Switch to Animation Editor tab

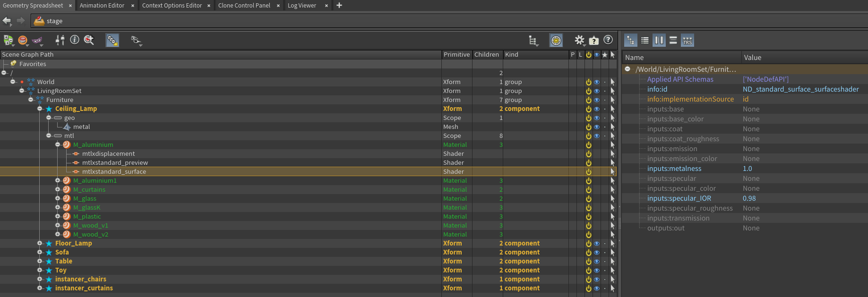(x=102, y=6)
